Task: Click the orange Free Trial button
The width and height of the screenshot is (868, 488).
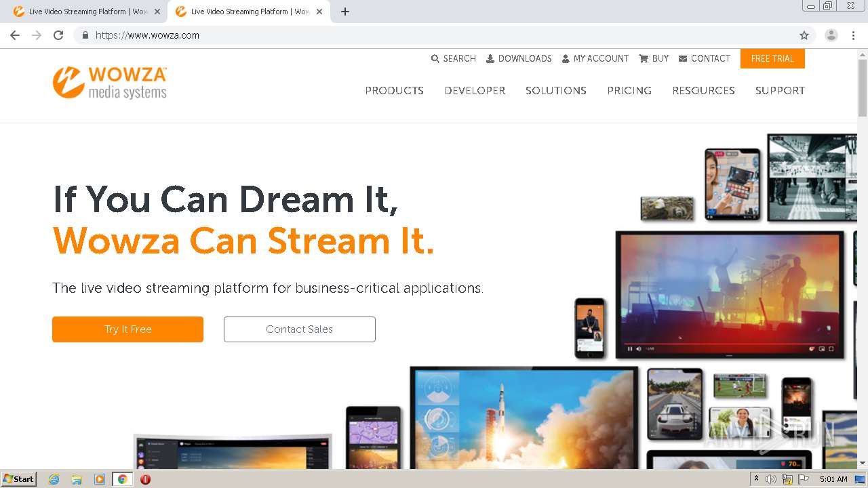Action: 772,59
